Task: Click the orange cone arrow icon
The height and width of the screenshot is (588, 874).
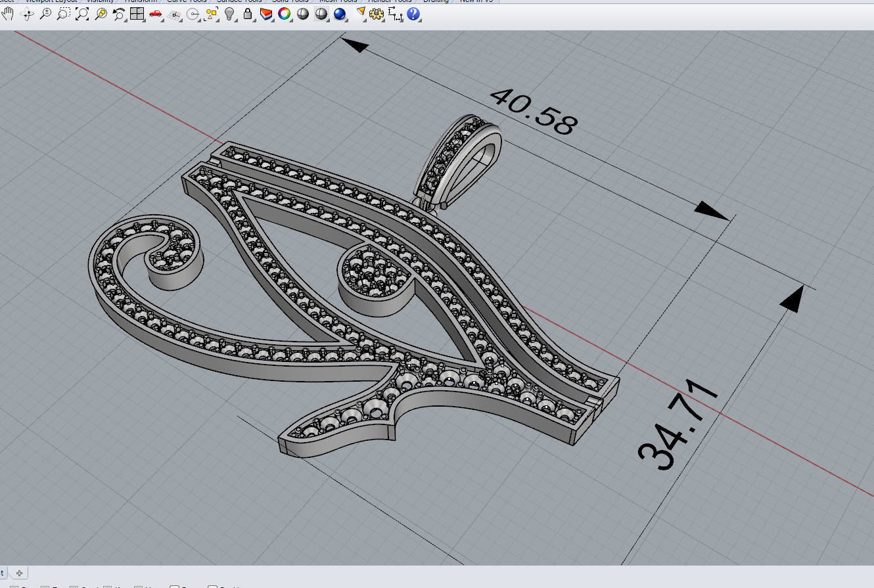Action: tap(360, 14)
